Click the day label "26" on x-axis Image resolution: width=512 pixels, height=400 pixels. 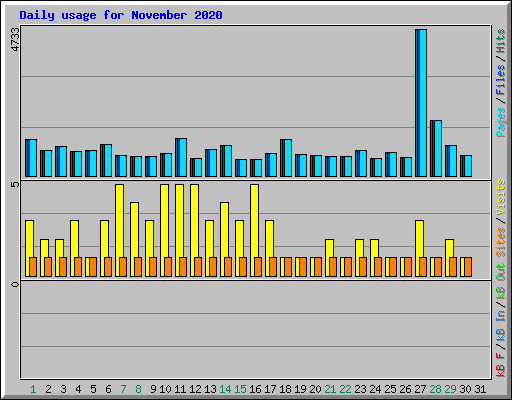(405, 389)
